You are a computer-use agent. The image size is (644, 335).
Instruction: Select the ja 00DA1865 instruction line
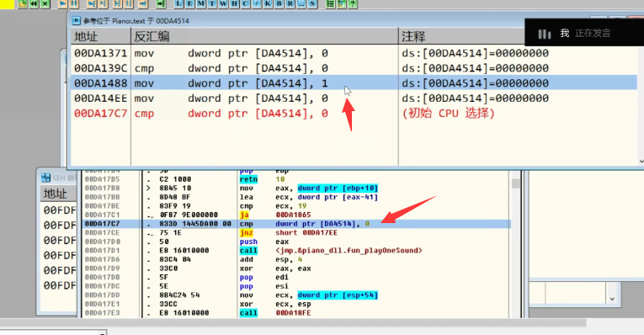(296, 215)
